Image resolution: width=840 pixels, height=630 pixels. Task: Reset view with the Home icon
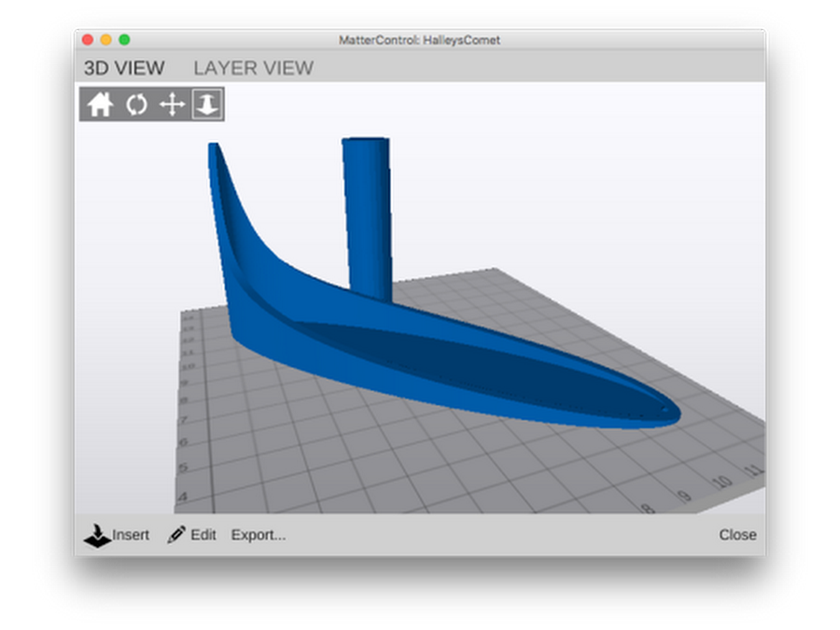pyautogui.click(x=100, y=104)
